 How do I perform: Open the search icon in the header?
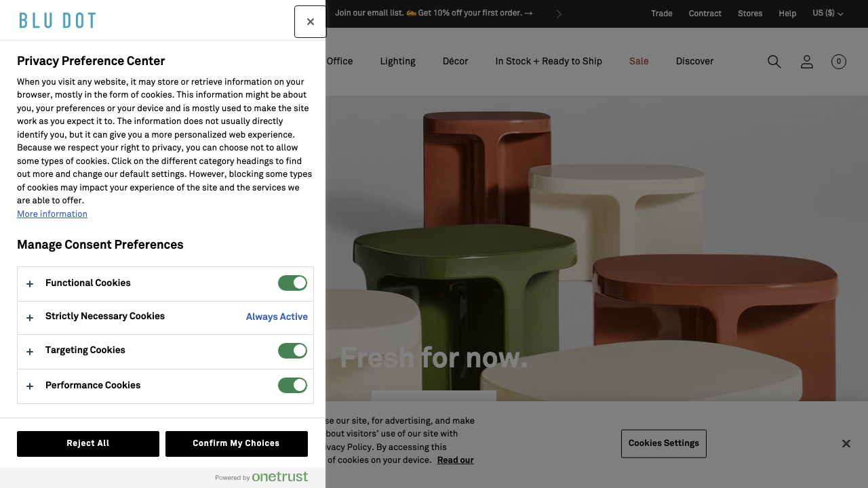pos(774,62)
